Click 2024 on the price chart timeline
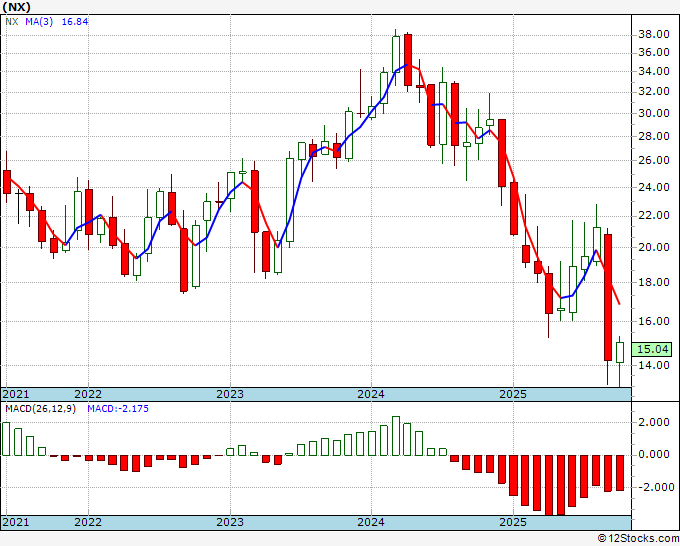This screenshot has width=680, height=546. 371,394
